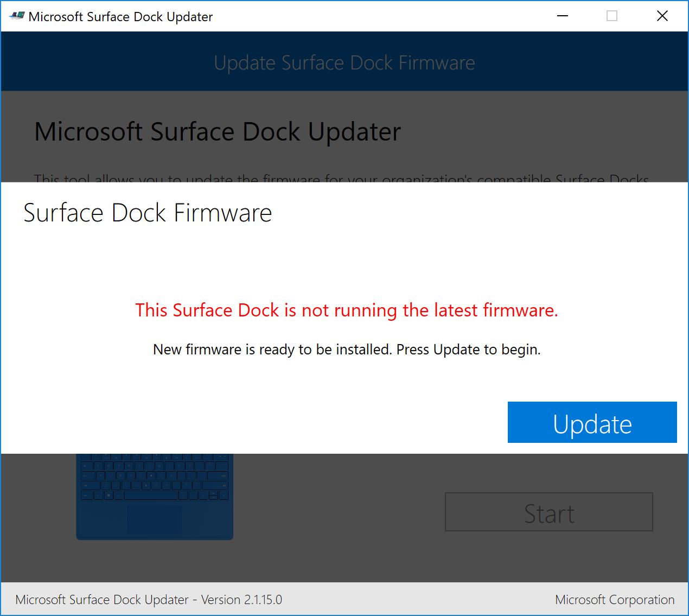Click the Surface Dock Updater app icon in the title bar

click(x=16, y=16)
